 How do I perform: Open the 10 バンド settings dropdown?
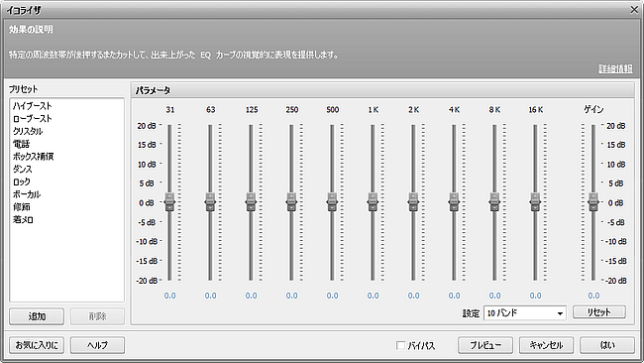pyautogui.click(x=525, y=313)
